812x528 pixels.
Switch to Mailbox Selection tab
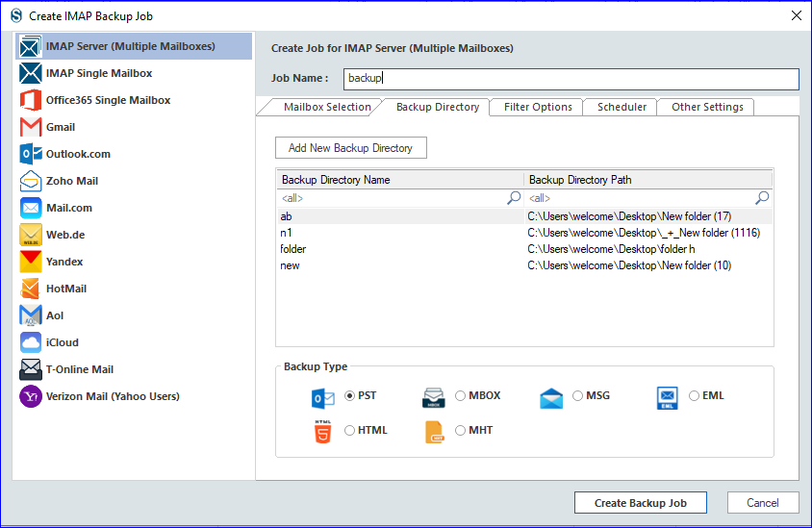click(x=327, y=107)
